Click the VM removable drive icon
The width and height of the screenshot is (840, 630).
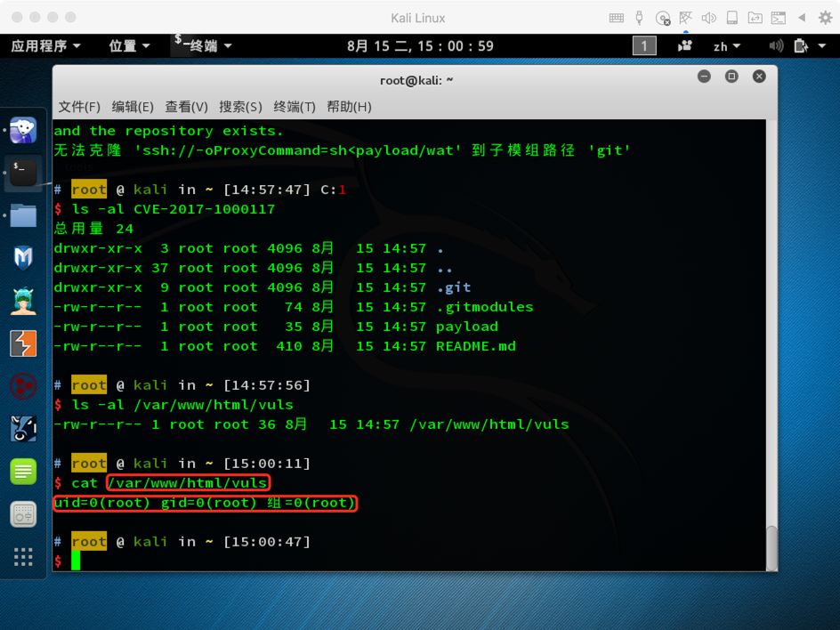point(731,18)
